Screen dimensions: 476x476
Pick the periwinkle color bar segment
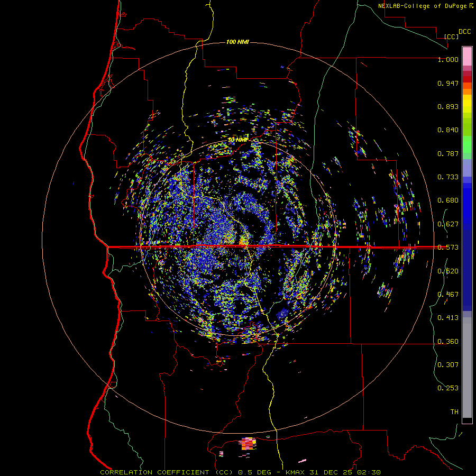click(x=467, y=168)
